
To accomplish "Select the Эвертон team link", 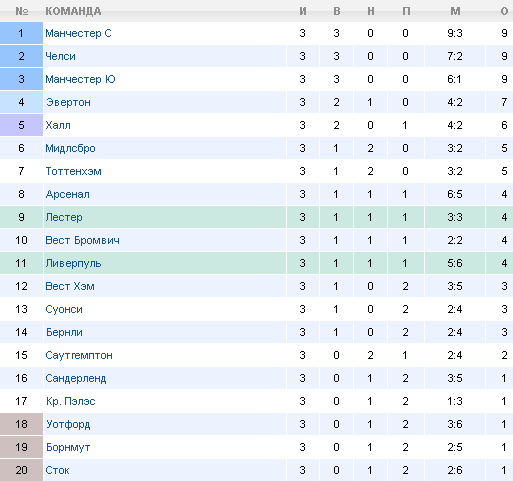I will click(68, 102).
